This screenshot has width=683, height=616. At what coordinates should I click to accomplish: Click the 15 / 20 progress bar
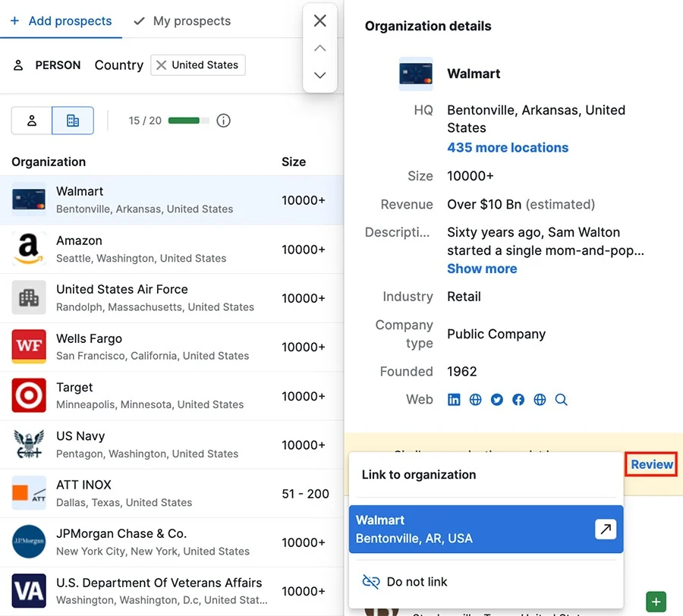click(189, 121)
